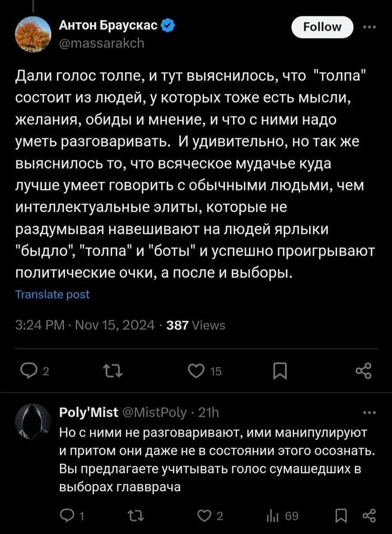392x534 pixels.
Task: Repost Poly'Mist's reply
Action: (x=135, y=516)
